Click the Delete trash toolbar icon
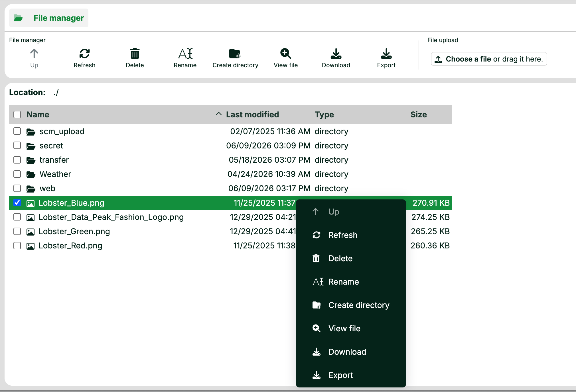The width and height of the screenshot is (576, 392). point(135,53)
